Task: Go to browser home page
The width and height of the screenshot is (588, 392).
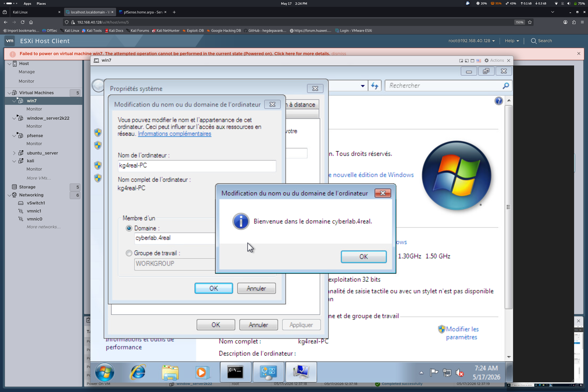Action: [x=31, y=22]
